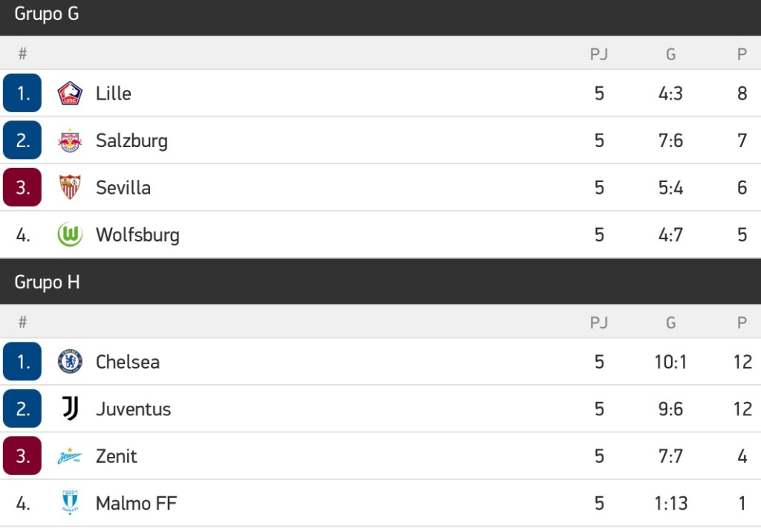
Task: Click the PJ column header in Grupo G
Action: coord(599,53)
